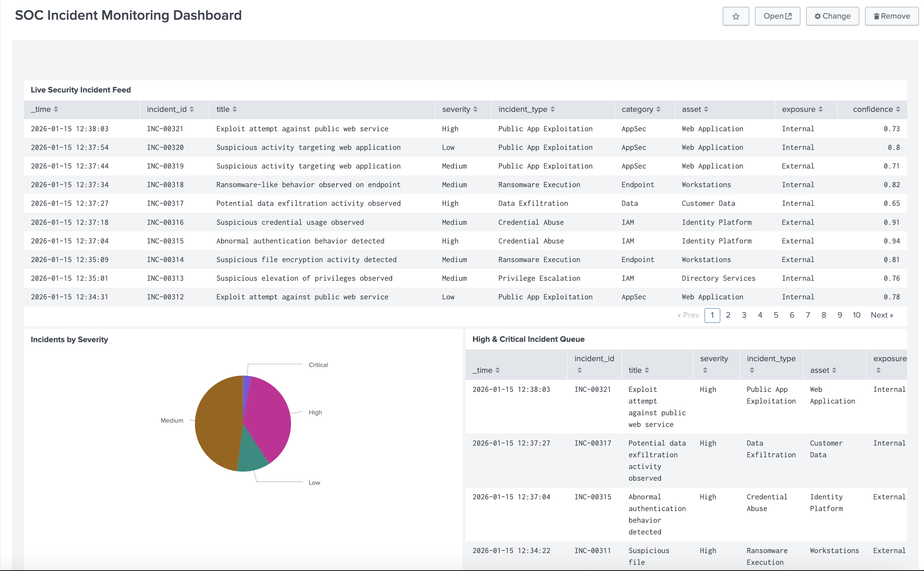Click the Open button
Viewport: 924px width, 571px height.
pyautogui.click(x=777, y=16)
